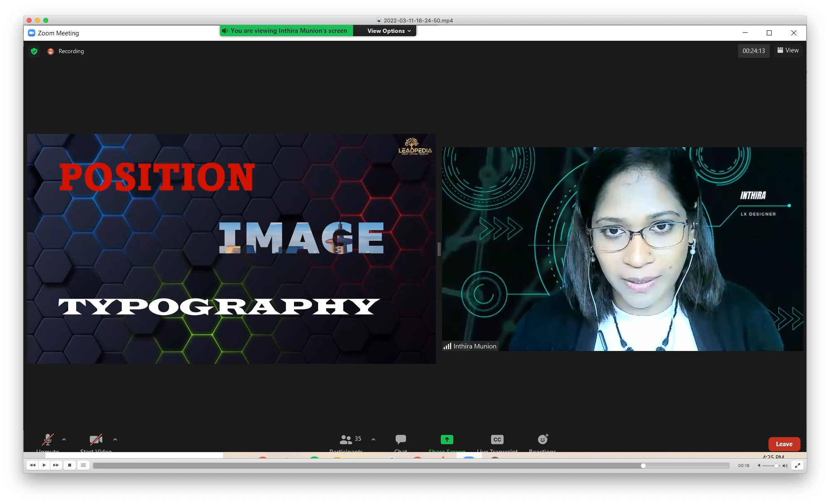Viewport: 830px width, 504px height.
Task: Click the green encryption shield icon
Action: pyautogui.click(x=34, y=51)
